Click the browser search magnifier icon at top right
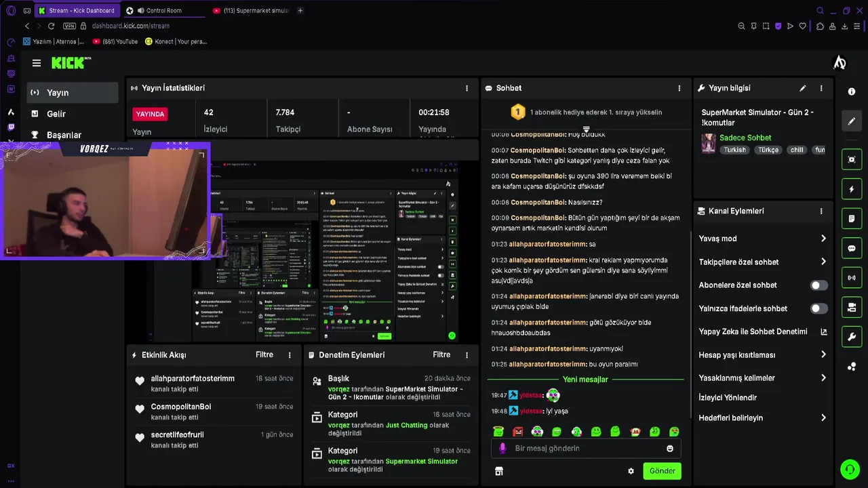 pyautogui.click(x=820, y=10)
